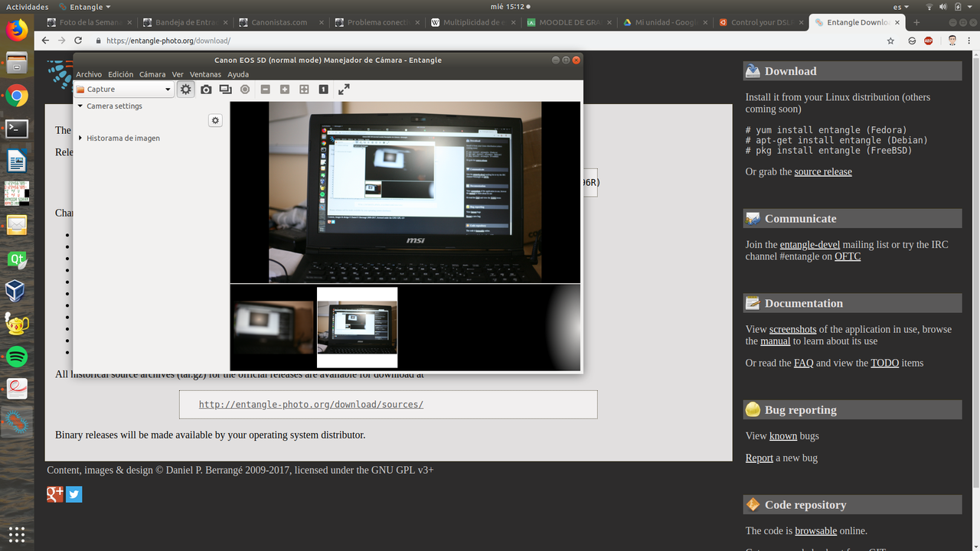The width and height of the screenshot is (980, 551).
Task: Go back with the browser back arrow
Action: click(x=46, y=41)
